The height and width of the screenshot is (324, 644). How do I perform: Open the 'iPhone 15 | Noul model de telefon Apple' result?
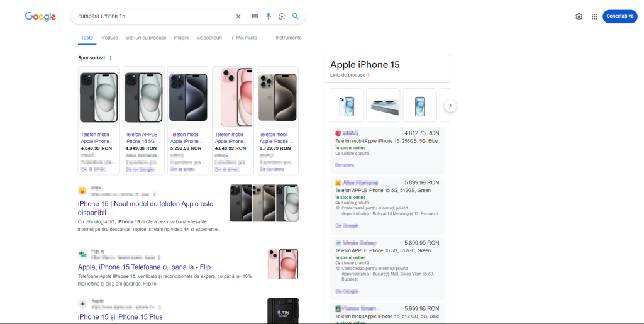point(145,208)
